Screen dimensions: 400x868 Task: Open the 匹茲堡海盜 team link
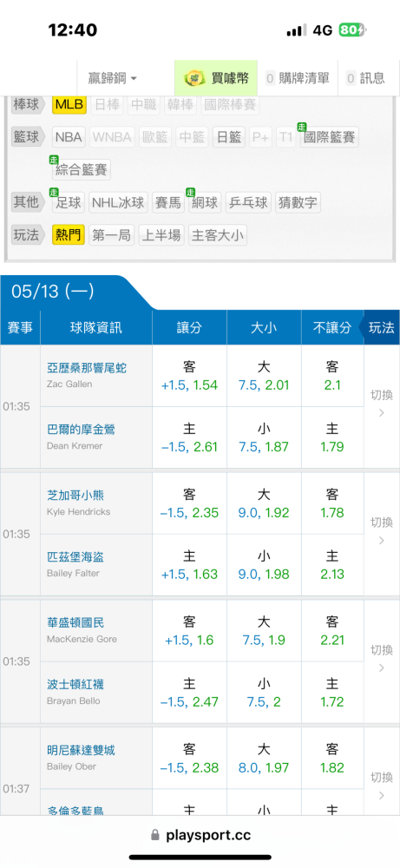click(75, 557)
